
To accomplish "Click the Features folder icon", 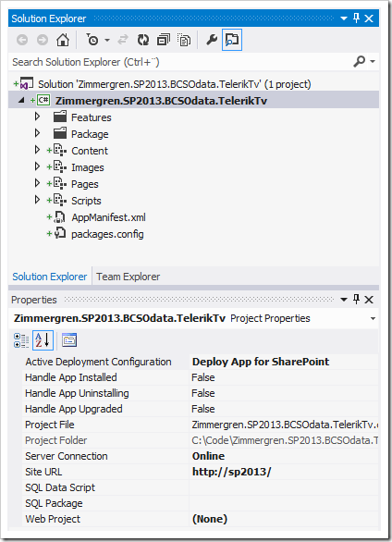I will pyautogui.click(x=60, y=117).
